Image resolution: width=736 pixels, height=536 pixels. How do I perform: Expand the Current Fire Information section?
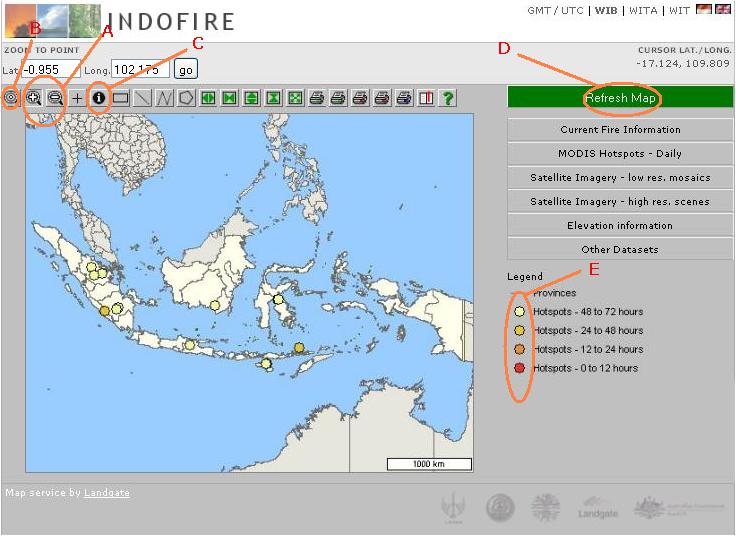[x=620, y=130]
